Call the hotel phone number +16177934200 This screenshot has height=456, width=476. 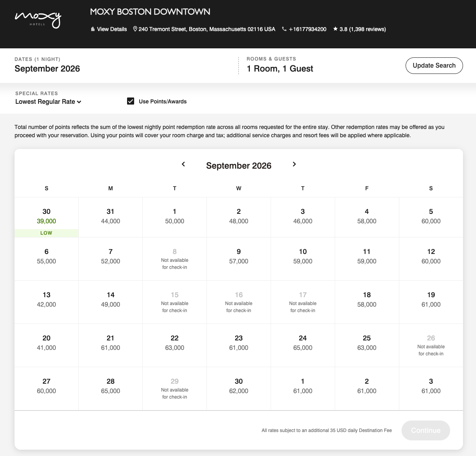304,29
